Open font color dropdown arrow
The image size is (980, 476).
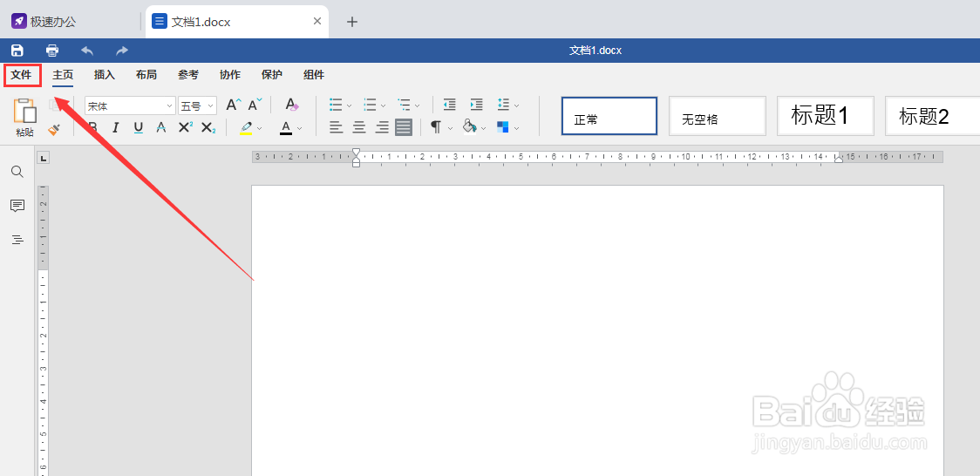(299, 128)
